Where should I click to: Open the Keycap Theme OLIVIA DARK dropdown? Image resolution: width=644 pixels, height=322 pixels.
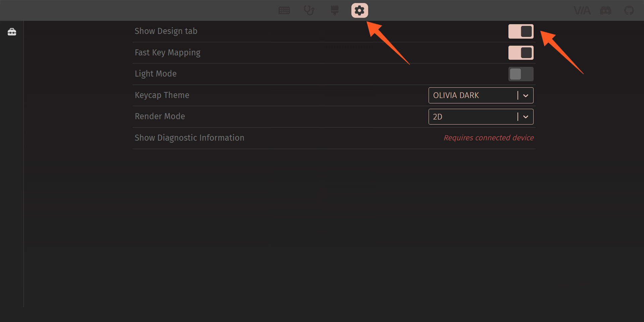(x=474, y=95)
